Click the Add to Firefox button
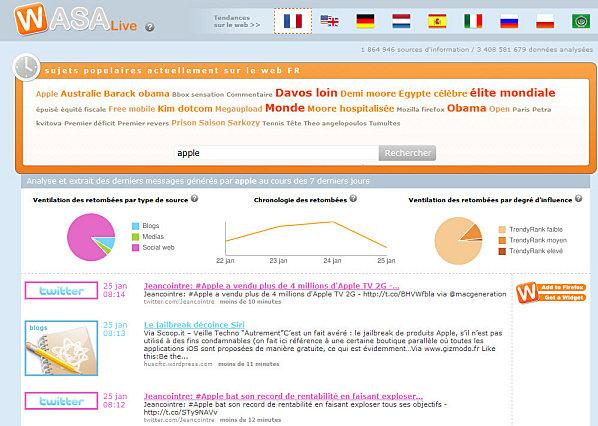 click(x=562, y=287)
